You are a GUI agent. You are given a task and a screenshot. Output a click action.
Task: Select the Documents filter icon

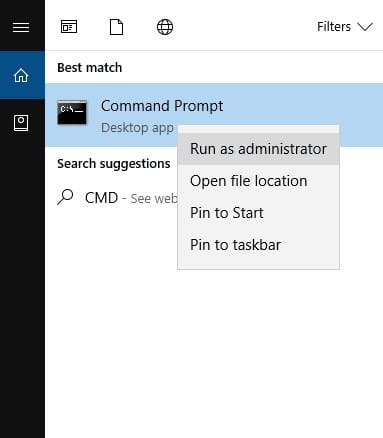(116, 27)
